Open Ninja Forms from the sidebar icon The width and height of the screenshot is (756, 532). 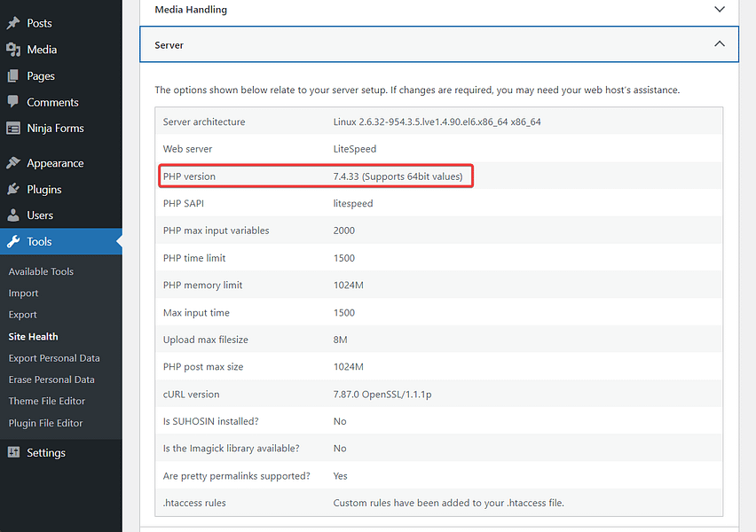click(x=15, y=128)
